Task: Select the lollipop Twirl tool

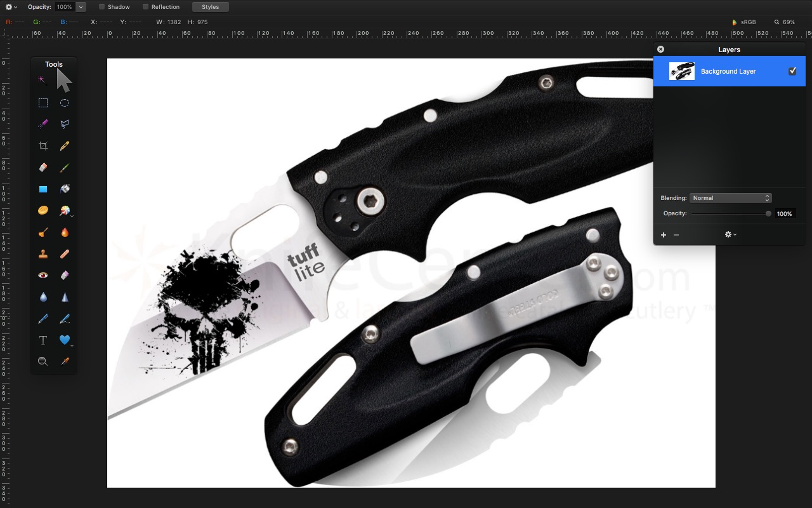Action: (x=64, y=210)
